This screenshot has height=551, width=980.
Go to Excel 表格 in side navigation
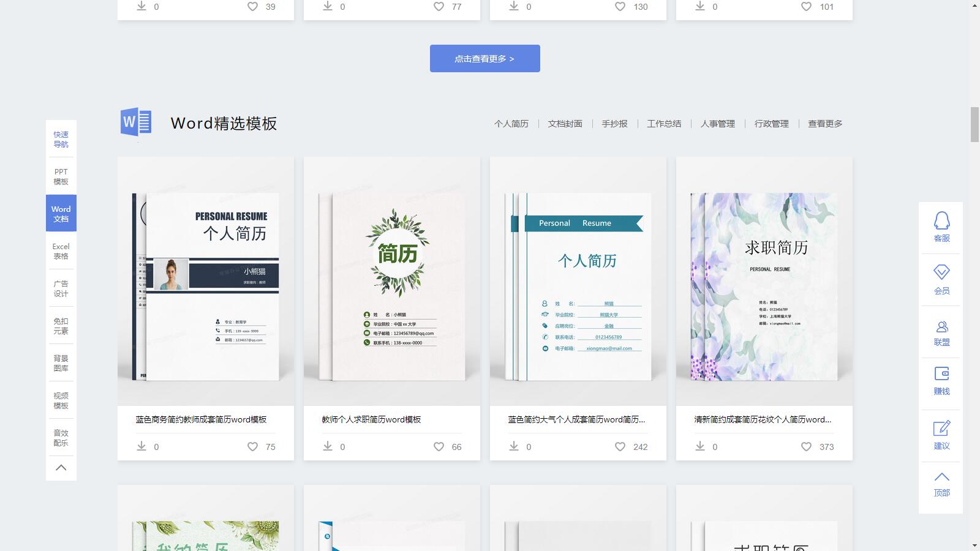tap(61, 251)
